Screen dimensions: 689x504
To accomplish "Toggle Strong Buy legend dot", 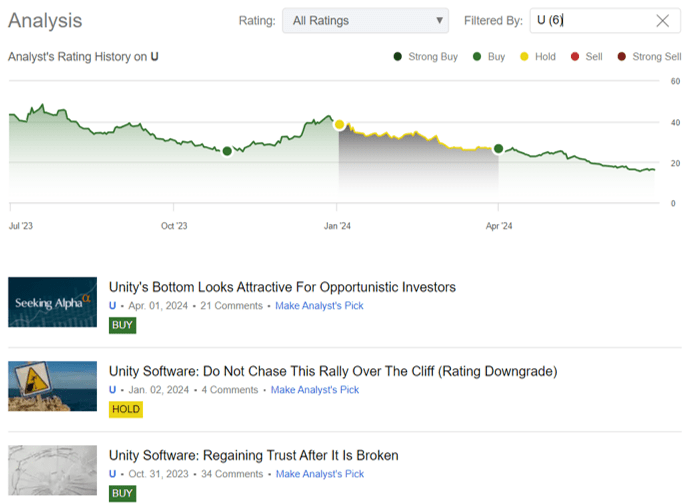I will point(398,57).
